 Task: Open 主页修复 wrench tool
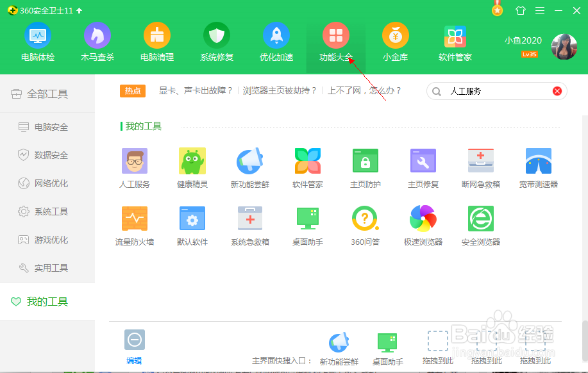(423, 168)
